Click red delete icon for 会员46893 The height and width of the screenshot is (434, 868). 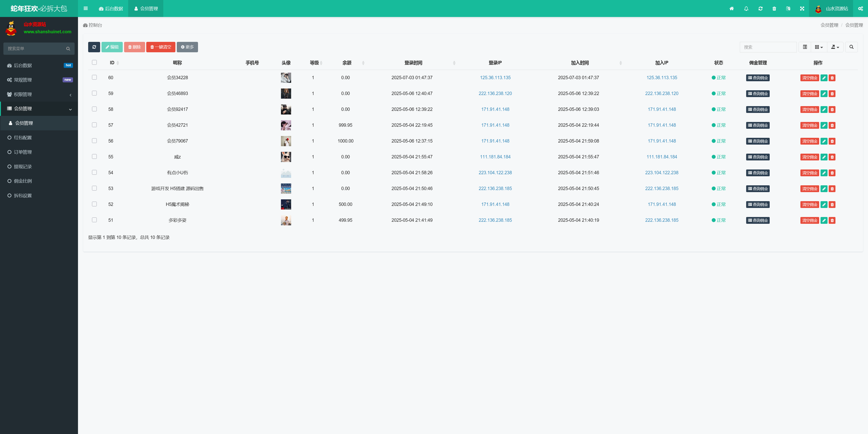pyautogui.click(x=832, y=94)
